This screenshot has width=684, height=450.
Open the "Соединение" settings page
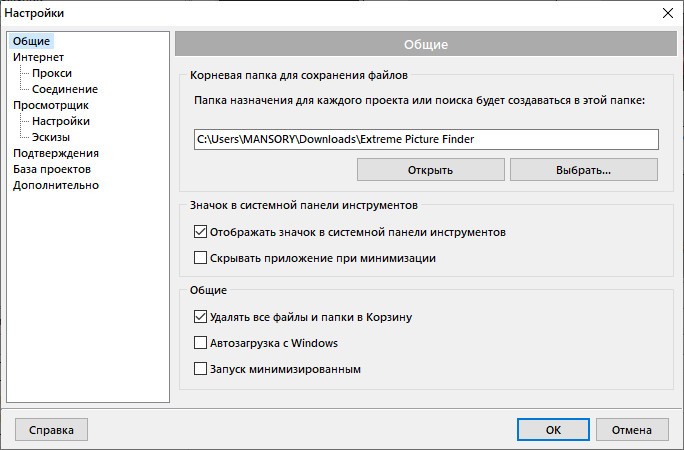[x=64, y=89]
